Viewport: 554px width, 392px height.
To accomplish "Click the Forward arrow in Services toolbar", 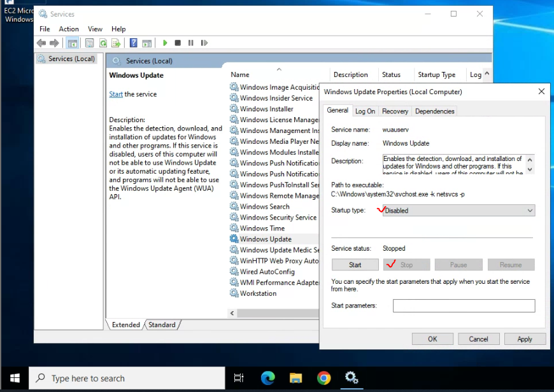I will point(54,43).
